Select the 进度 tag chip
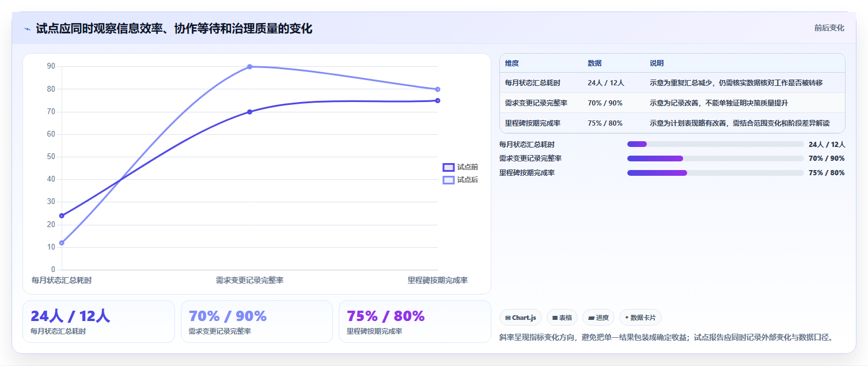 pos(598,318)
